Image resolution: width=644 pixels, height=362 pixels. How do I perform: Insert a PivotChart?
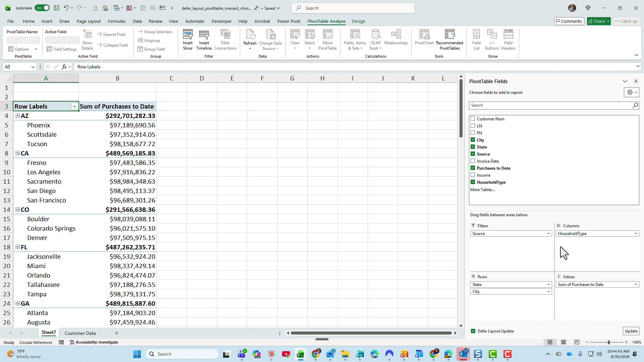424,38
